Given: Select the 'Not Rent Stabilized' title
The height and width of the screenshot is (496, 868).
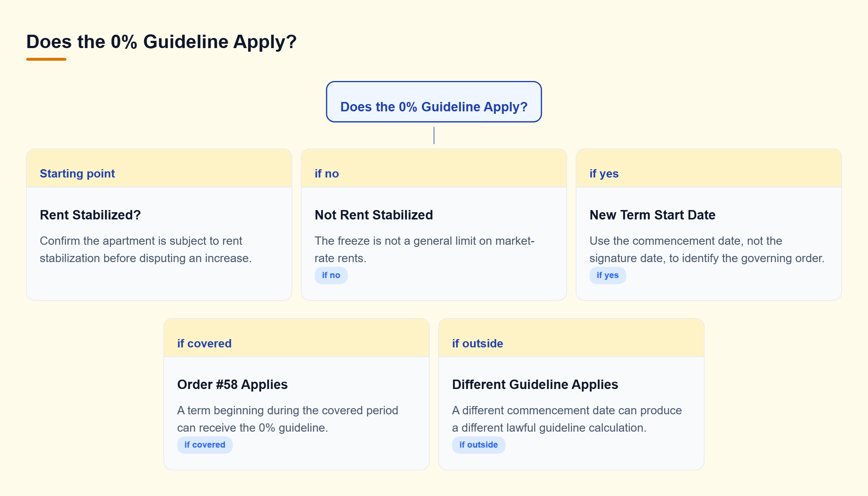Looking at the screenshot, I should (374, 215).
